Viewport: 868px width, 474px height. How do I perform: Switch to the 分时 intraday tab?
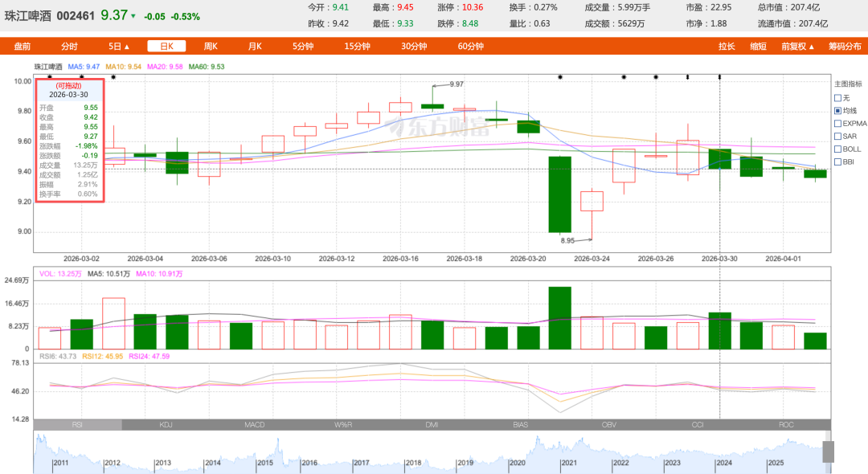click(69, 47)
